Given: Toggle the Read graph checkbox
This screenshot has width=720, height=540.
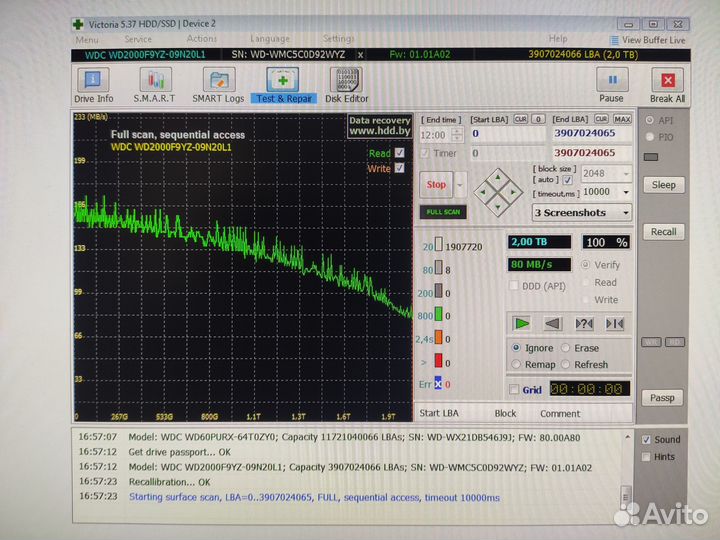Looking at the screenshot, I should 399,153.
